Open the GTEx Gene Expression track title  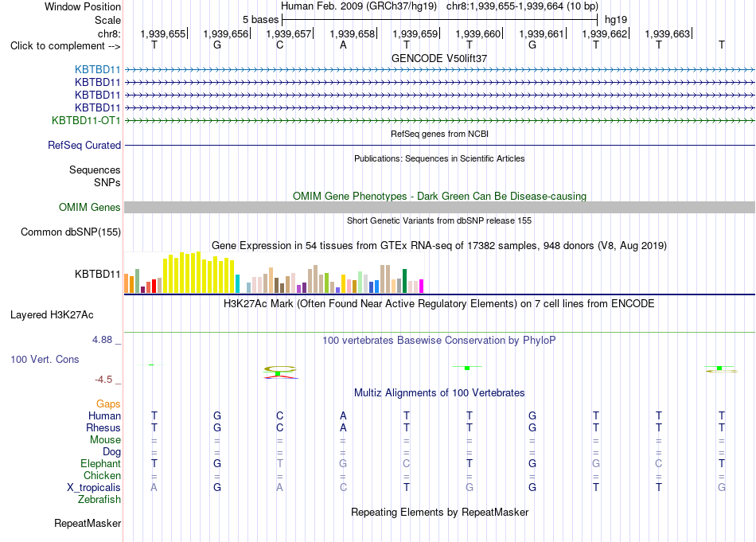coord(439,246)
